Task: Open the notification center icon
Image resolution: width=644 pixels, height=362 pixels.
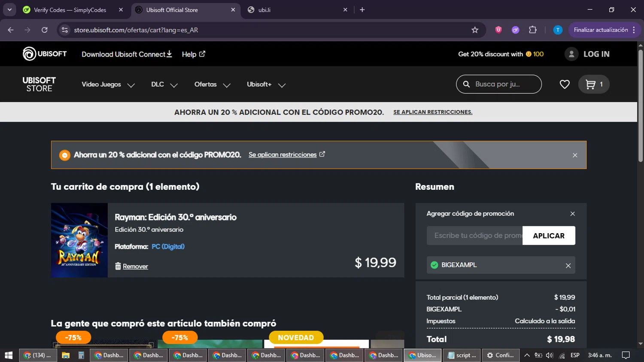Action: 626,355
